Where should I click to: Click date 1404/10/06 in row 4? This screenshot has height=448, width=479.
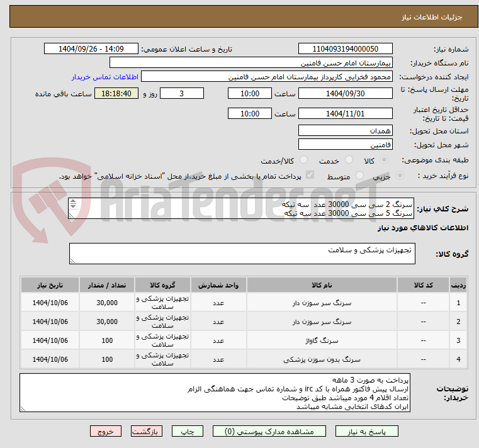[50, 360]
